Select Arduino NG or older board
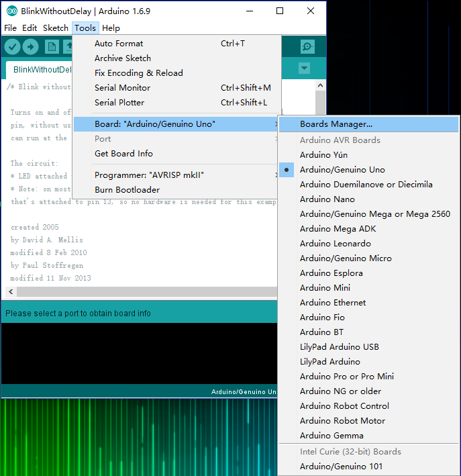 point(368,391)
